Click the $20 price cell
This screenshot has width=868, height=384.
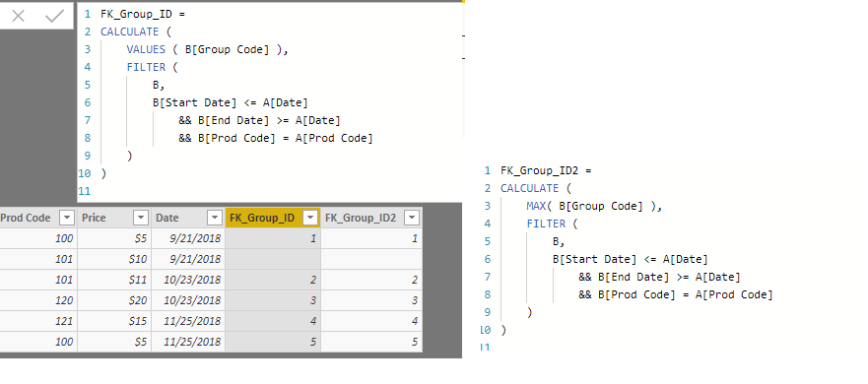point(114,300)
